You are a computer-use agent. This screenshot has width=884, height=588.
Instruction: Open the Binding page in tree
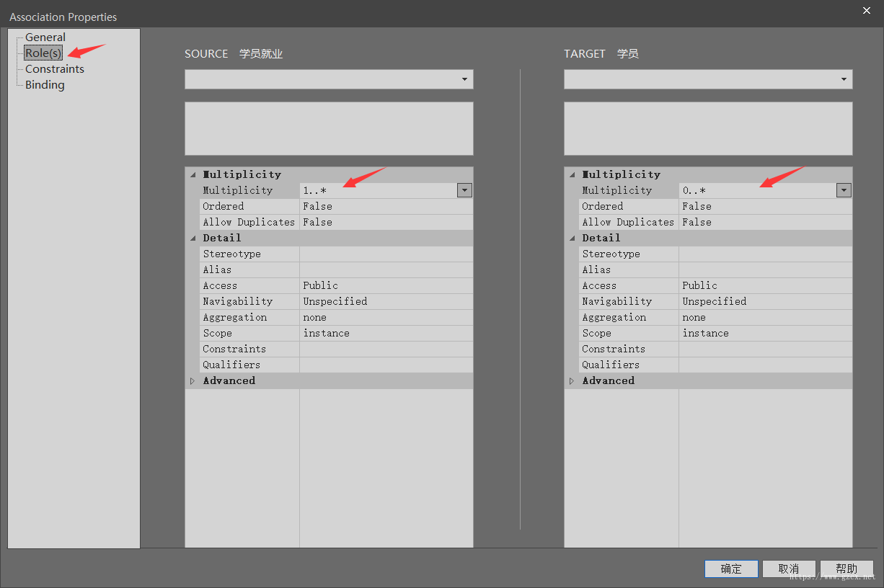coord(45,85)
